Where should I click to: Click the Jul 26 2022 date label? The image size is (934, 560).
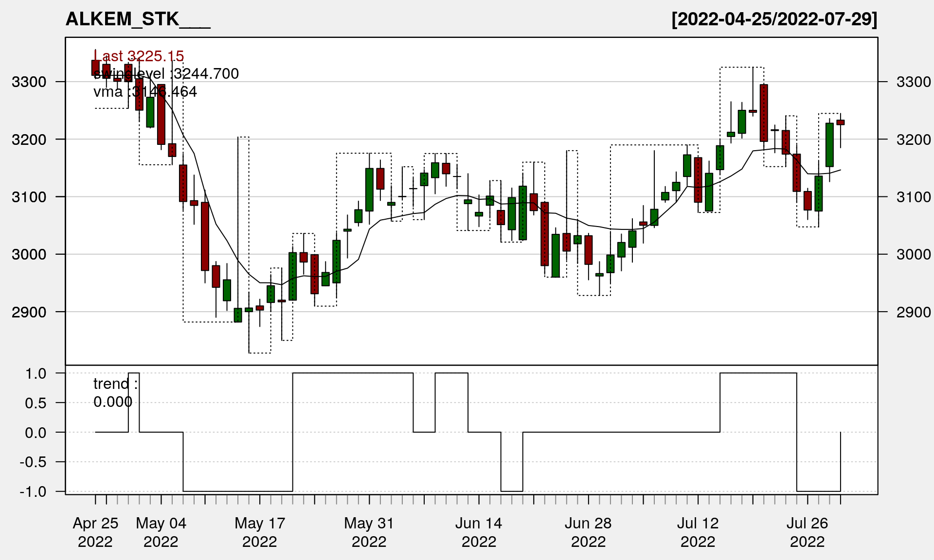point(807,532)
